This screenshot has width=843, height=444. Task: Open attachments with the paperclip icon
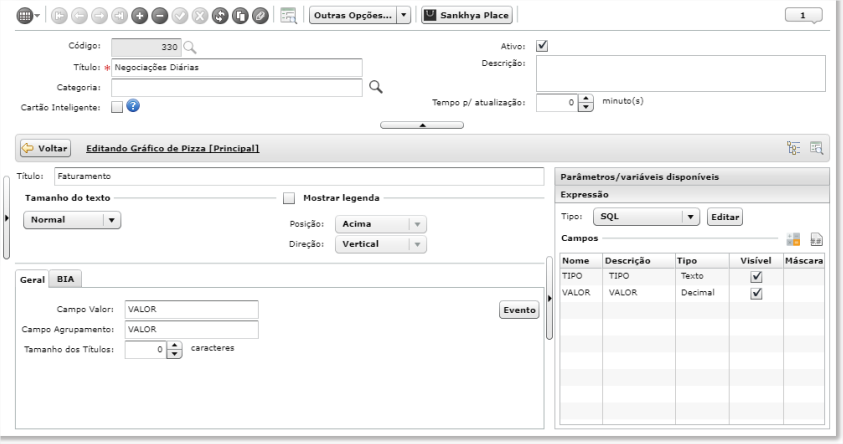coord(260,16)
